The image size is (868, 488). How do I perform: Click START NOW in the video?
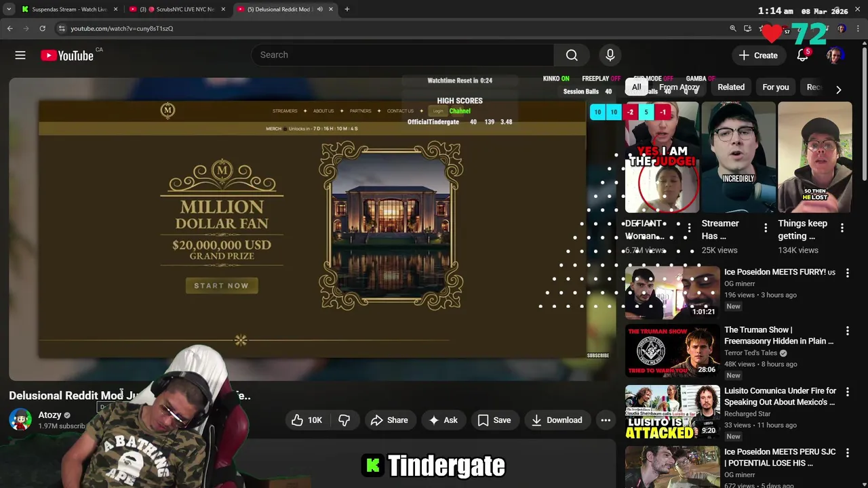point(222,285)
